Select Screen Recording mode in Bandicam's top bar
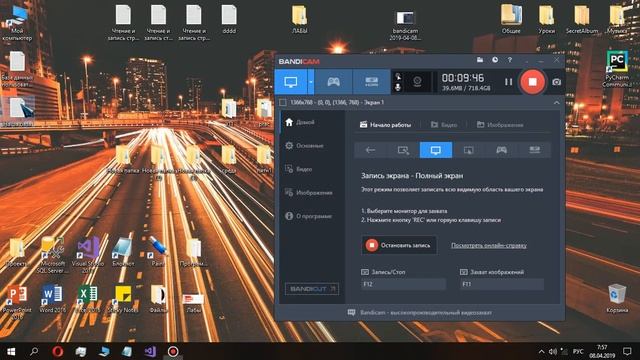 [291, 82]
